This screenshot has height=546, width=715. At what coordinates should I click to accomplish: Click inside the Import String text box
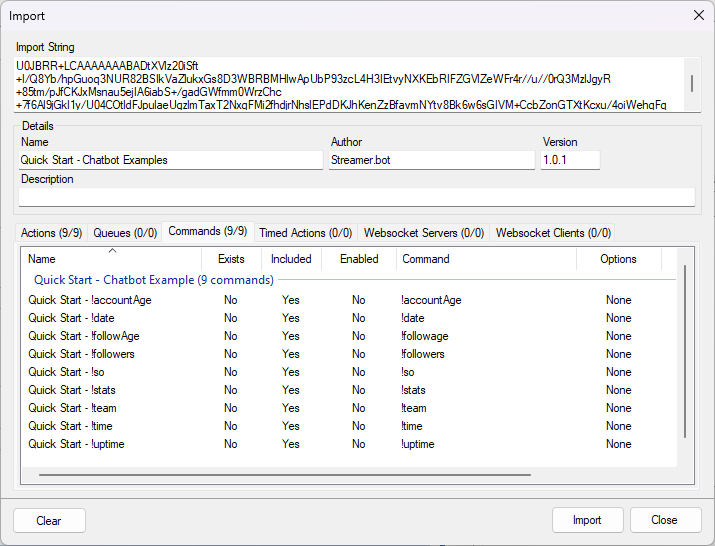point(340,85)
